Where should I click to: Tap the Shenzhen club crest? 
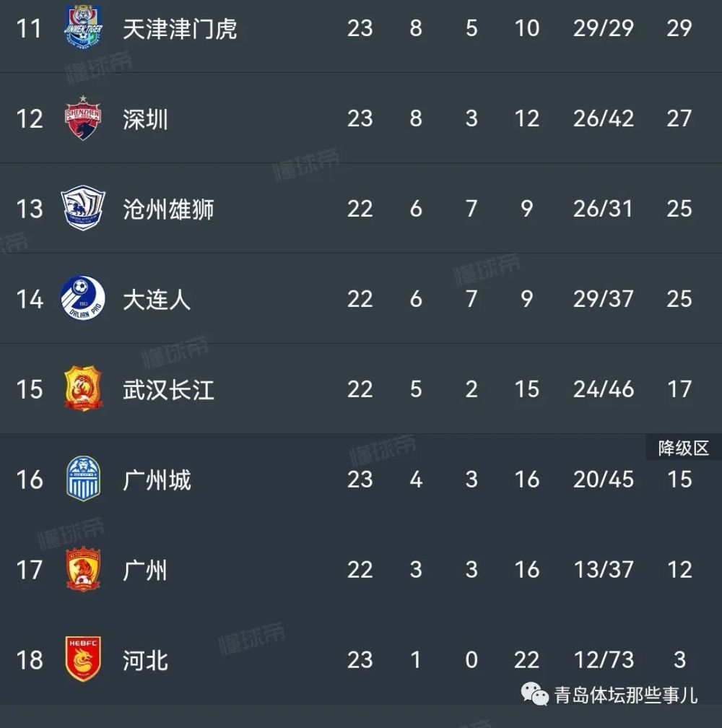[x=83, y=118]
